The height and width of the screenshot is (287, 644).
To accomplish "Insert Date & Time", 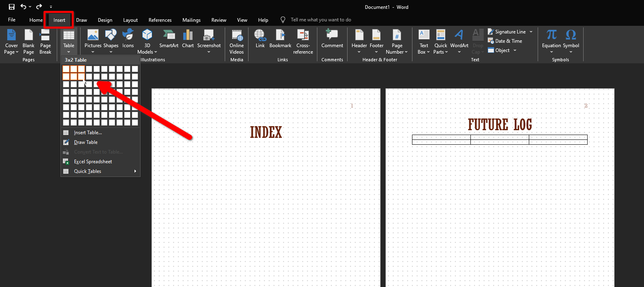I will (x=505, y=41).
